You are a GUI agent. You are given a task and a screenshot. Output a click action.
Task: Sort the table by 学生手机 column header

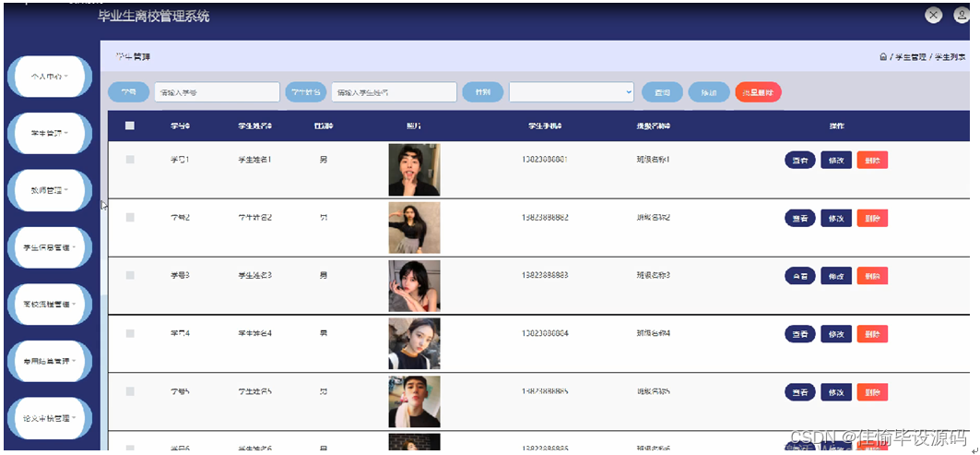point(545,126)
